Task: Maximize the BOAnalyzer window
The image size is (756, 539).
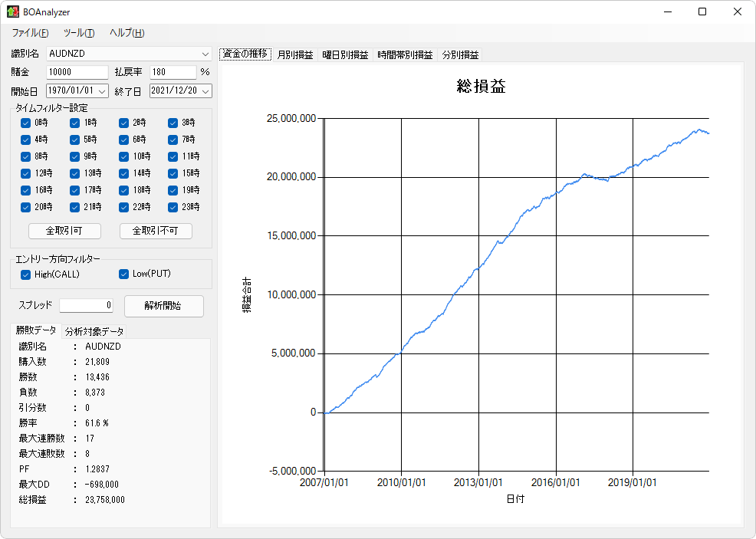Action: tap(702, 12)
